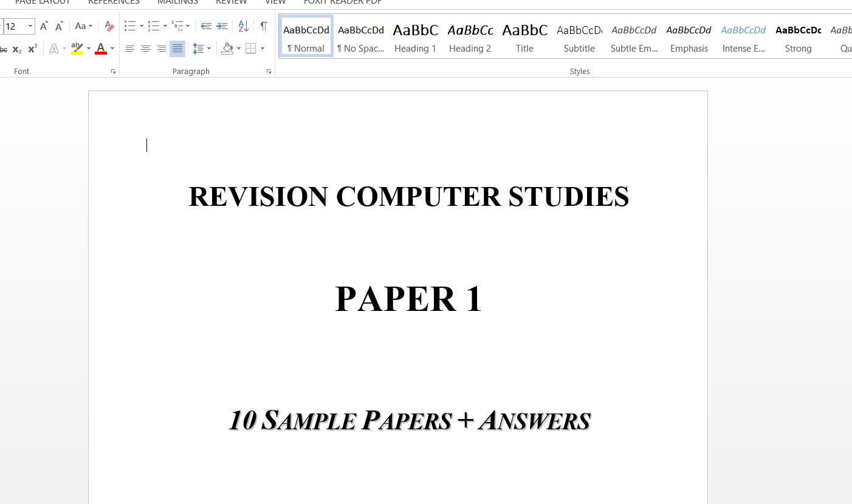This screenshot has width=852, height=504.
Task: Switch to the Review tab
Action: (x=231, y=3)
